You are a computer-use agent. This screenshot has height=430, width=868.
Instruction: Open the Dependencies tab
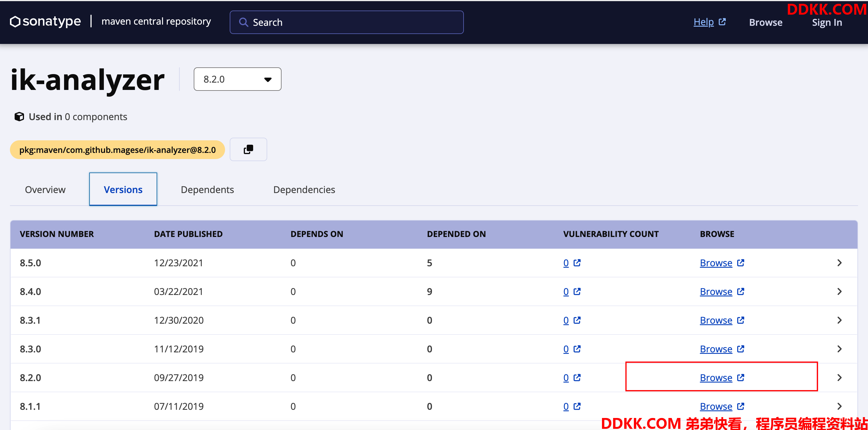pyautogui.click(x=304, y=190)
